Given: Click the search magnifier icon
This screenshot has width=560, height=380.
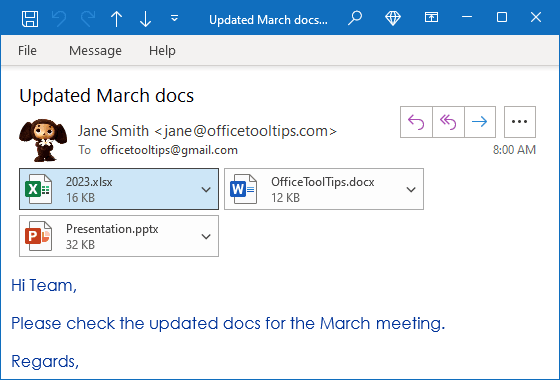Looking at the screenshot, I should 355,18.
